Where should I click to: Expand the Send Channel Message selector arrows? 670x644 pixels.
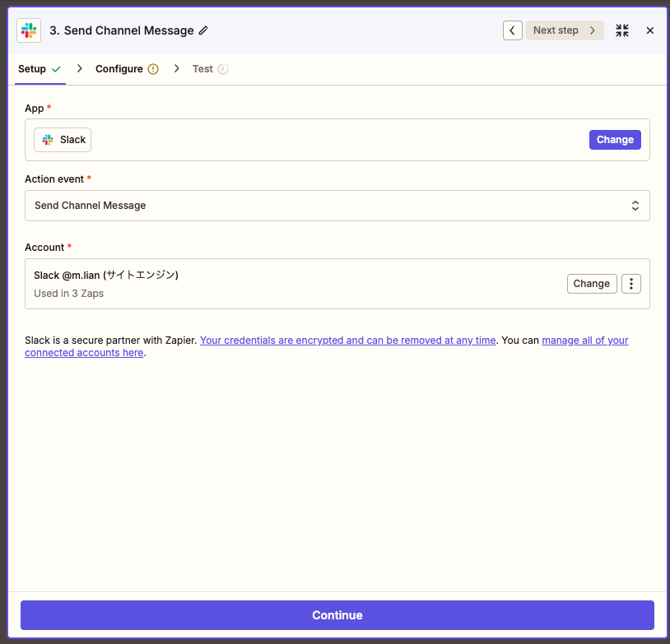click(x=635, y=206)
